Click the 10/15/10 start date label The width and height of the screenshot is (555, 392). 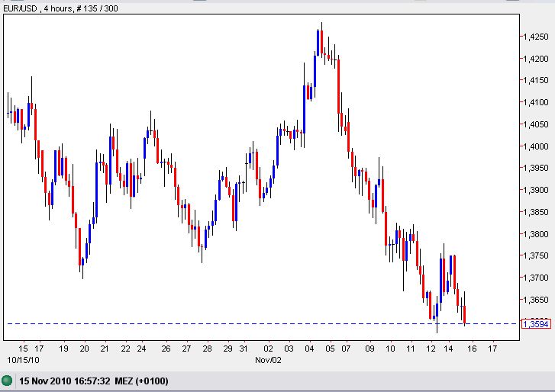(23, 360)
